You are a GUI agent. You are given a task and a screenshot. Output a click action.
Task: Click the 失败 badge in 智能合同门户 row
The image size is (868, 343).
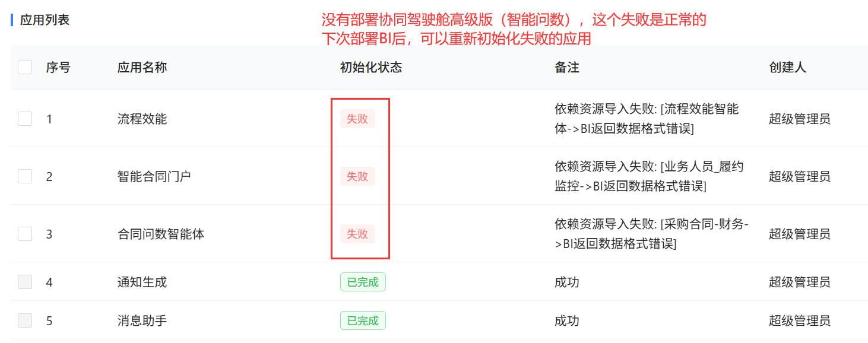coord(357,176)
